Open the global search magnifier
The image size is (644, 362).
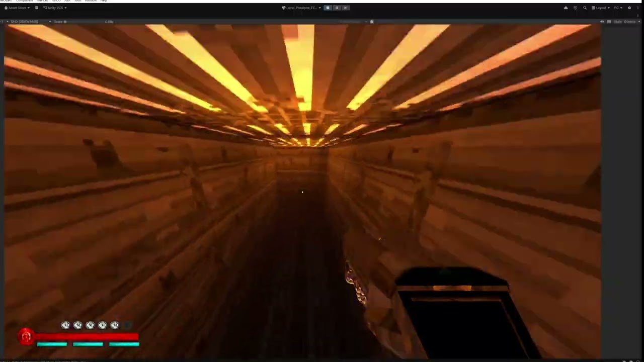585,8
